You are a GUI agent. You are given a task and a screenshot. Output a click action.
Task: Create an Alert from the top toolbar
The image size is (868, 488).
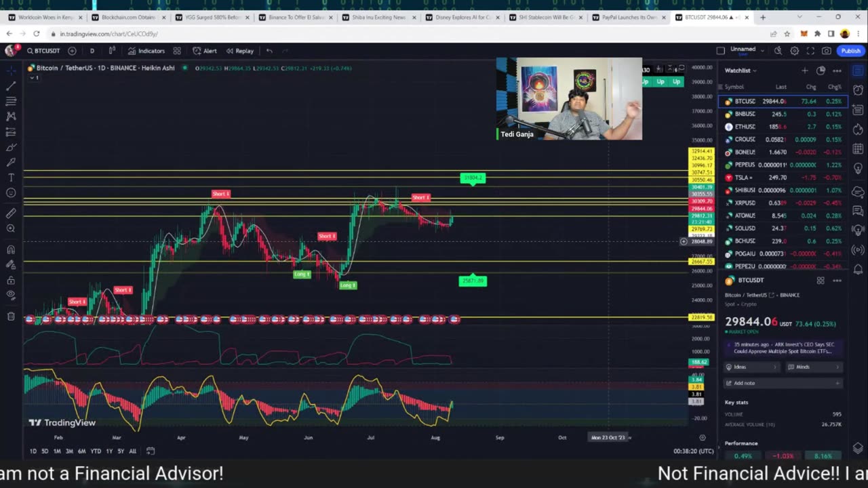click(x=205, y=51)
